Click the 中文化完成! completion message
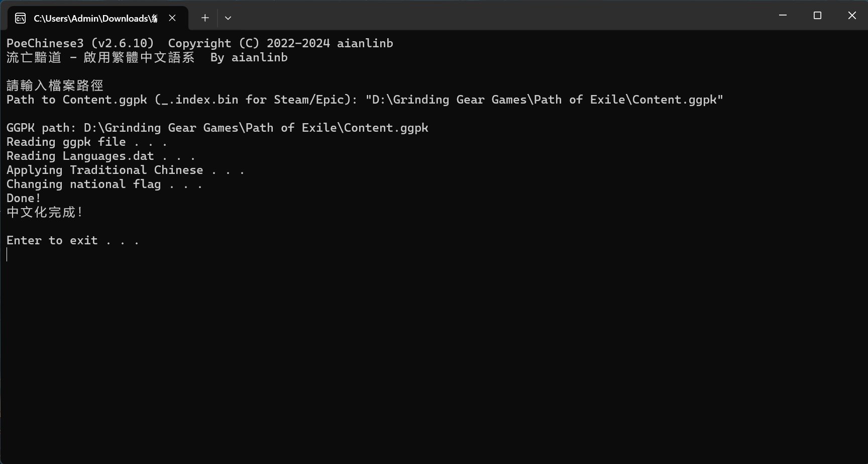The width and height of the screenshot is (868, 464). 44,212
